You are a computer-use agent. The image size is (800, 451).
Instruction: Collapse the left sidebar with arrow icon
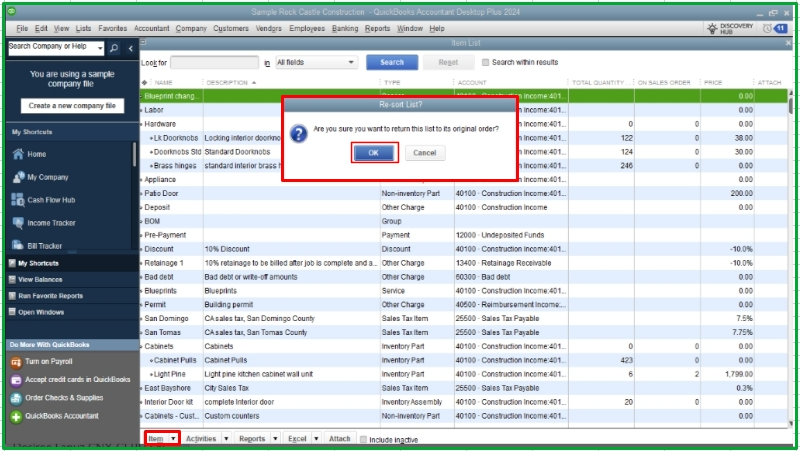point(131,47)
